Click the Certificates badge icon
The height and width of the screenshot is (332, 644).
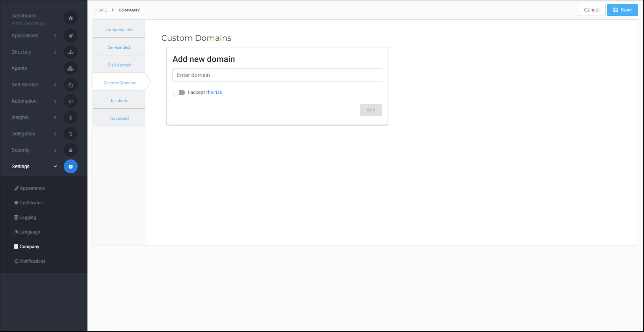tap(16, 203)
